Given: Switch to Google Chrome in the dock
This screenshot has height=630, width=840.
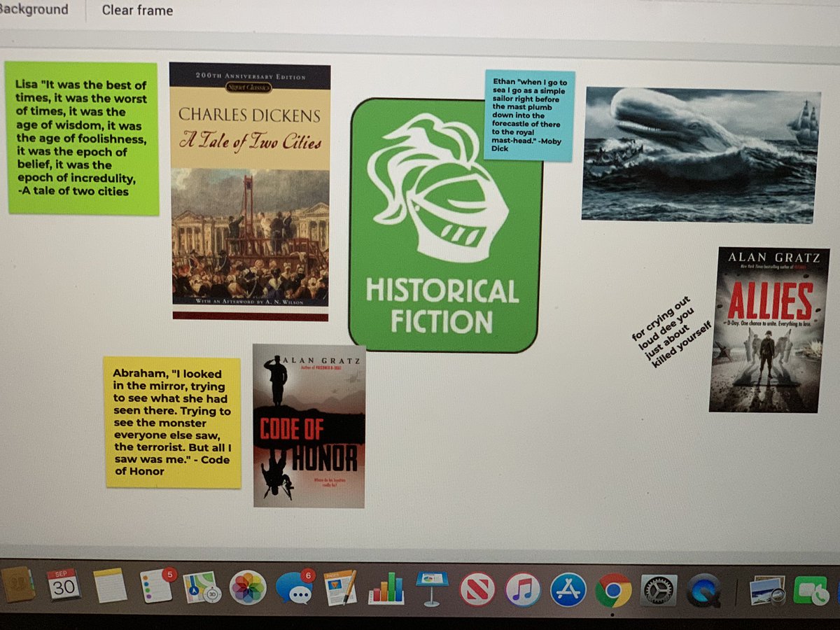Looking at the screenshot, I should (x=613, y=591).
